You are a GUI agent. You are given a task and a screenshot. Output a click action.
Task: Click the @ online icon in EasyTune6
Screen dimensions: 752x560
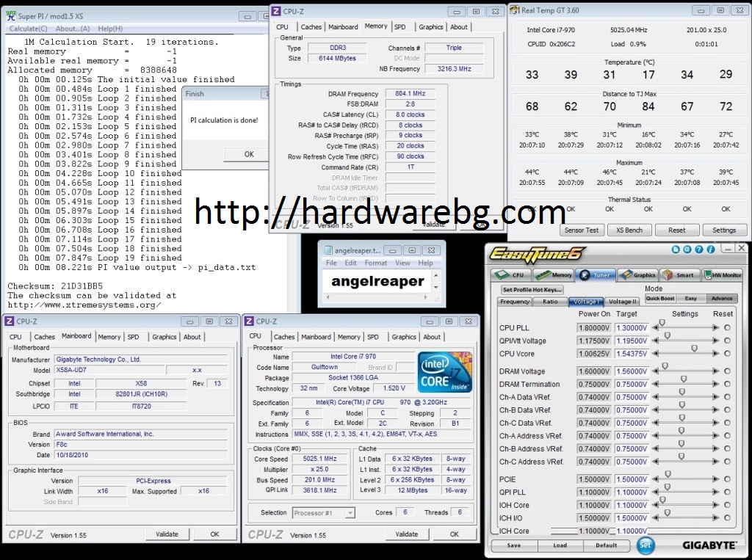[687, 250]
